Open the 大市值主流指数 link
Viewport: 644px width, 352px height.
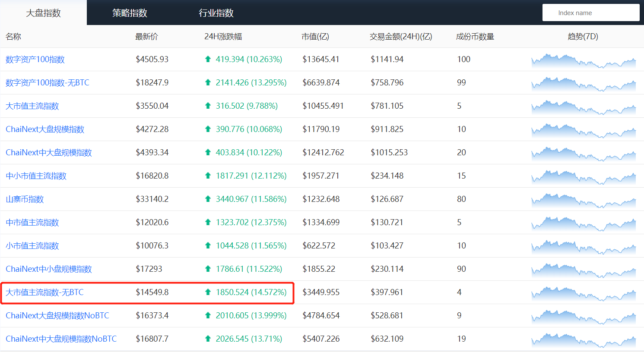tap(32, 106)
